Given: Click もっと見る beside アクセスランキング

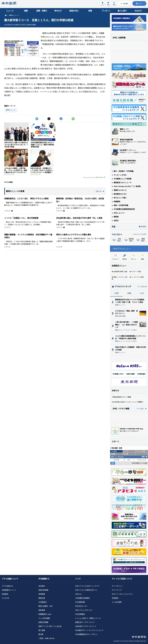Looking at the screenshot, I should pyautogui.click(x=142, y=286).
